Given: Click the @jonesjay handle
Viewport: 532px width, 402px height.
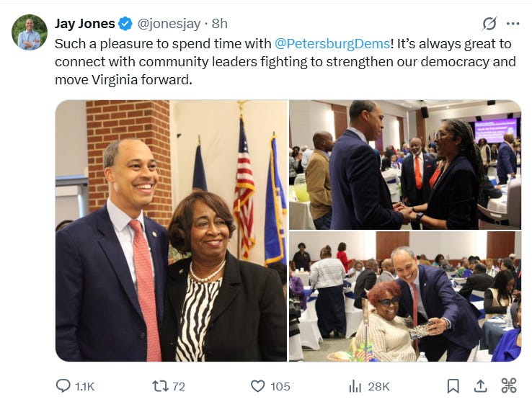Looking at the screenshot, I should pyautogui.click(x=169, y=24).
